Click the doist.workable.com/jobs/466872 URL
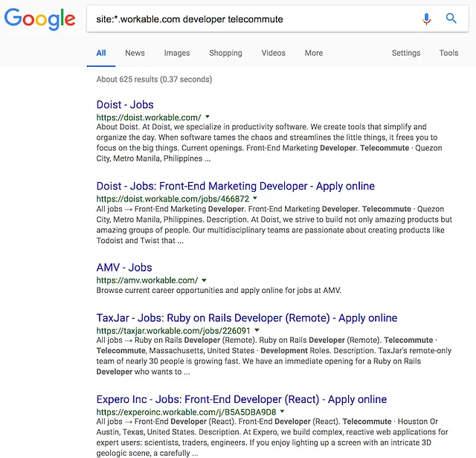 click(x=173, y=199)
